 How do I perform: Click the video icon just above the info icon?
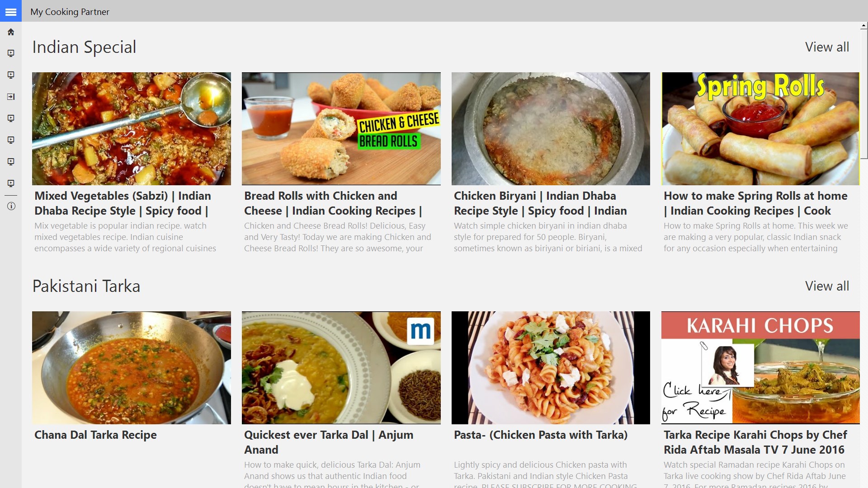pos(11,183)
